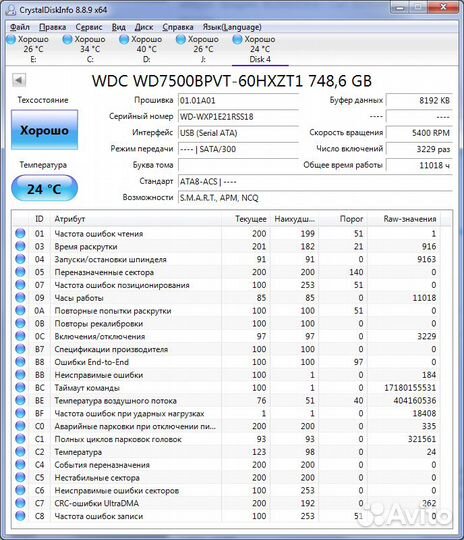
Task: Click the CrystalDiskInfo title bar app icon
Action: pyautogui.click(x=10, y=9)
